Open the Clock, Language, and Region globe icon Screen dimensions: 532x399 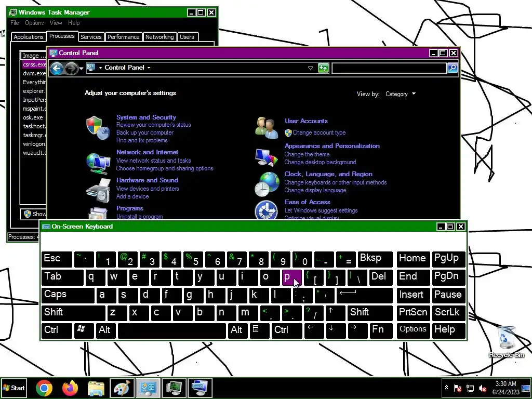pos(267,184)
